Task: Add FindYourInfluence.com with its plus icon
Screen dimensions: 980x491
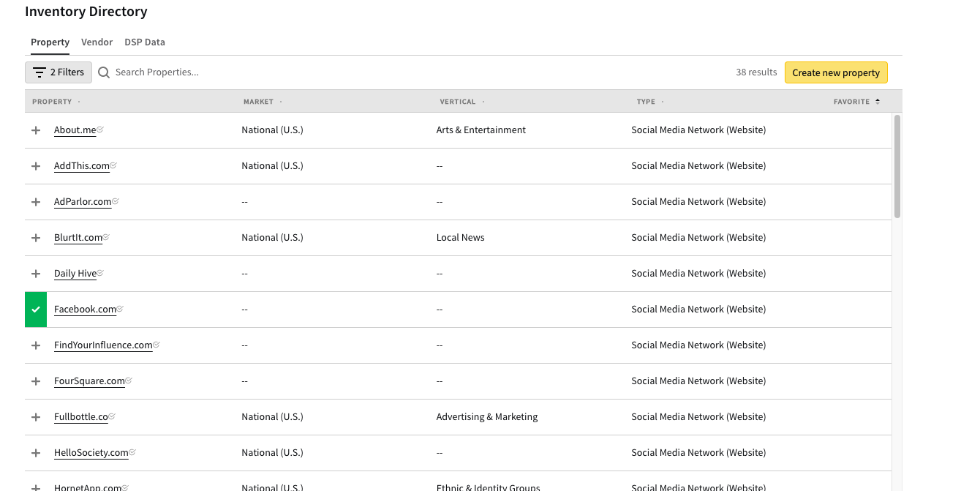Action: (36, 345)
